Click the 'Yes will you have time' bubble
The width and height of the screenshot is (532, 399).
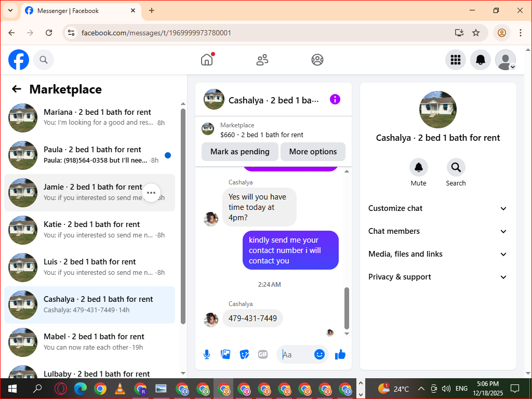point(259,207)
